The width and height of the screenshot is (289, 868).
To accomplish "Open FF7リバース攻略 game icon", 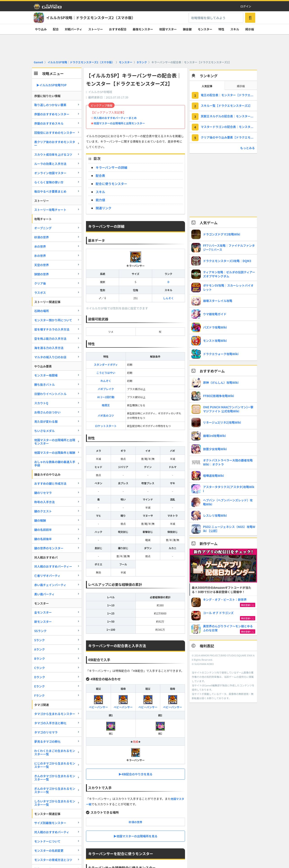I will coord(196,248).
